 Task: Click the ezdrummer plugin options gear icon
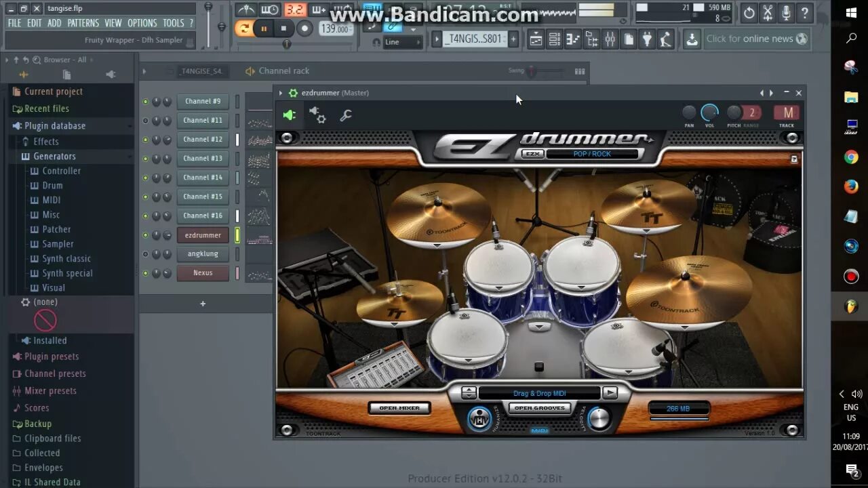[x=293, y=93]
